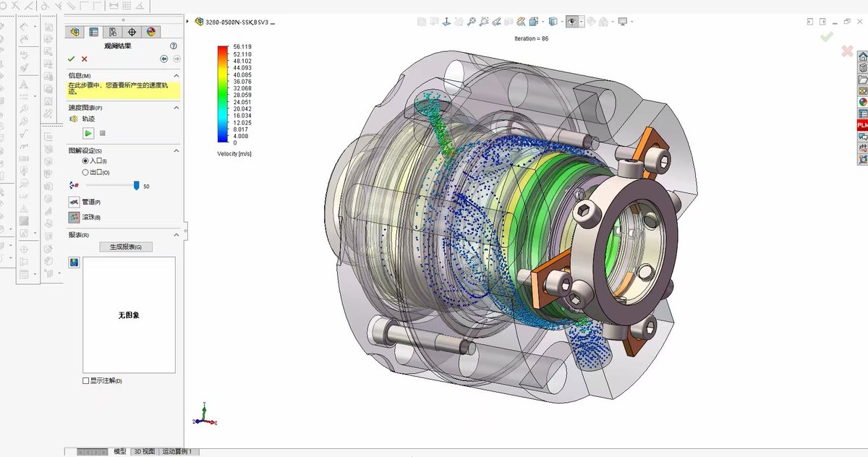Screen dimensions: 868x457
Task: Click the Hide/Show Items icon
Action: 571,22
